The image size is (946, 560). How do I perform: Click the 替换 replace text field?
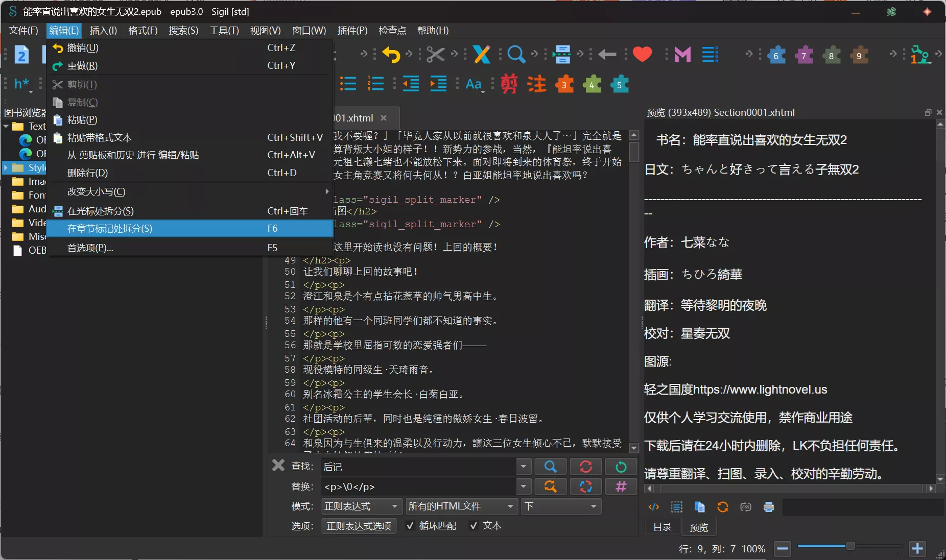click(x=418, y=486)
